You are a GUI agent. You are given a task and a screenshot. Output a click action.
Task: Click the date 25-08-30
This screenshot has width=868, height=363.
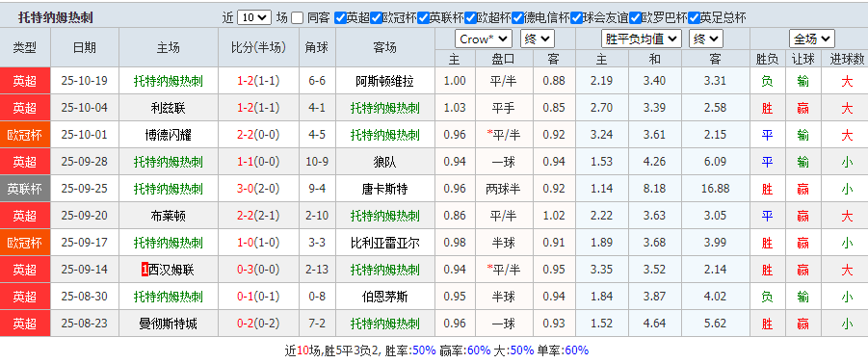coord(85,297)
